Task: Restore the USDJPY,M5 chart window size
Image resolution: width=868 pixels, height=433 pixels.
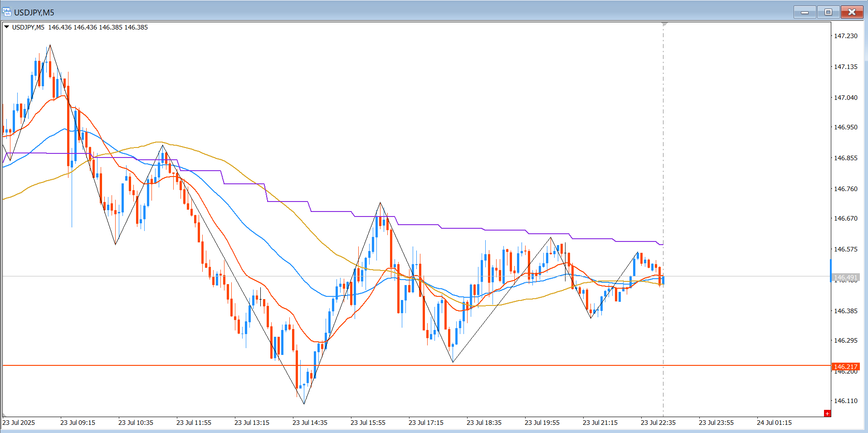Action: coord(828,12)
